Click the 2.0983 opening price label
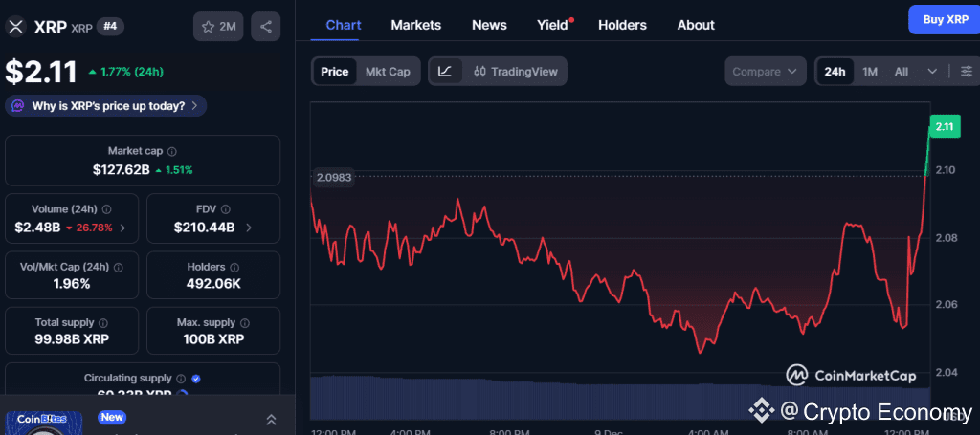The image size is (980, 435). point(334,177)
